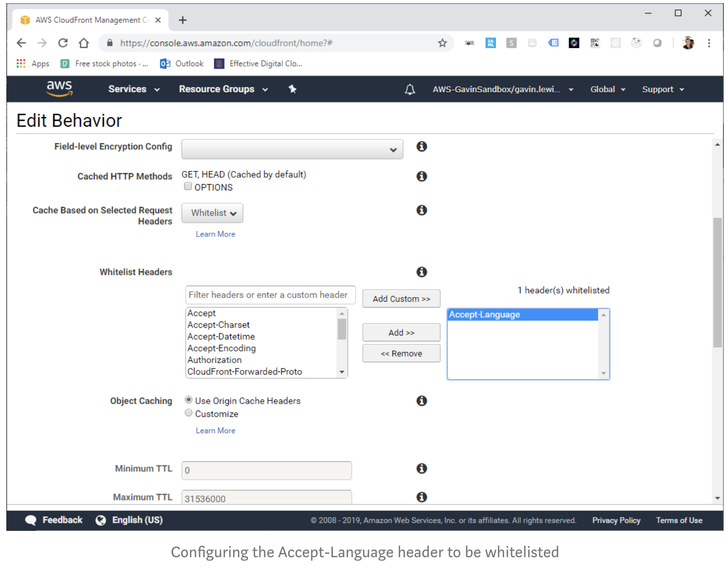Click the Add Custom >> button

[x=401, y=299]
